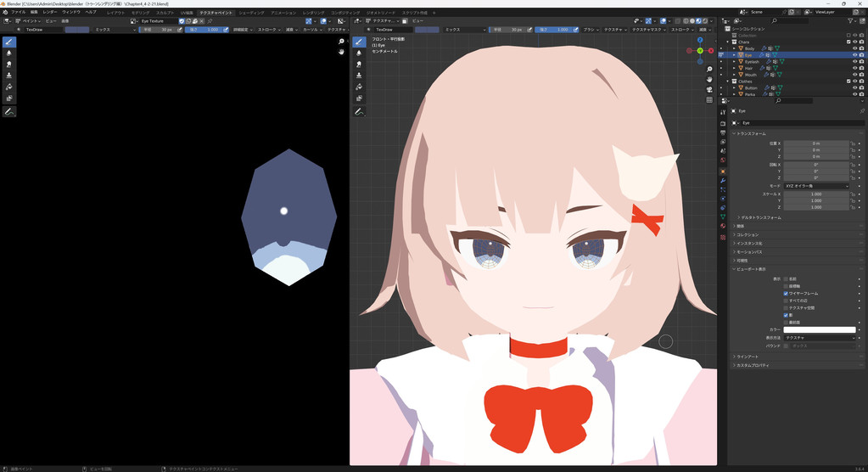
Task: Uncheck the ワイヤーフレーム checkbox
Action: tap(786, 293)
